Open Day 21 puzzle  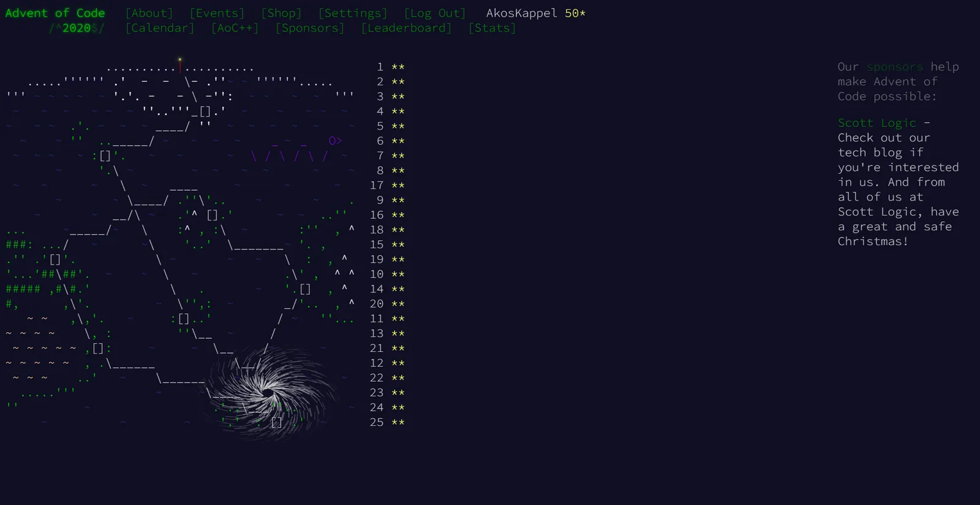click(x=205, y=348)
